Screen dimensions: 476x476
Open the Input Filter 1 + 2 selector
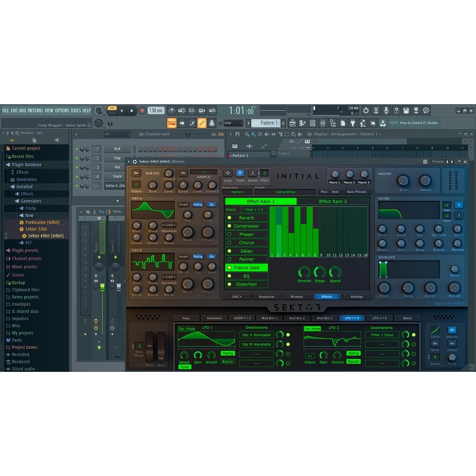pos(254,210)
